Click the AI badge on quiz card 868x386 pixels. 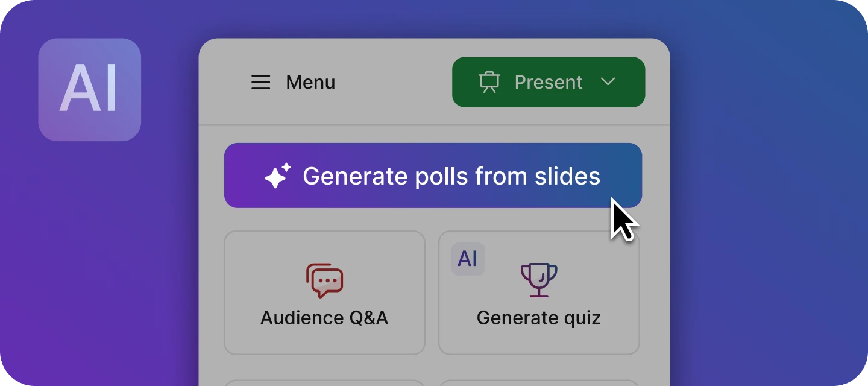pos(468,259)
